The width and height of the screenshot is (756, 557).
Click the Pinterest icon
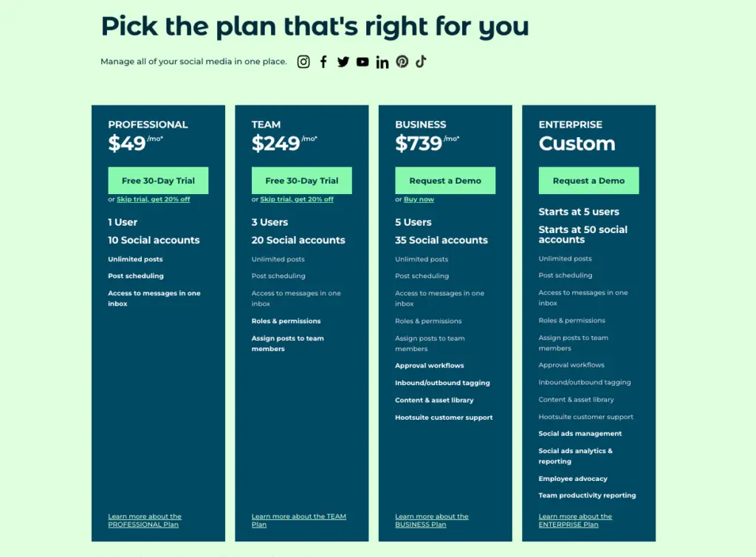tap(402, 62)
